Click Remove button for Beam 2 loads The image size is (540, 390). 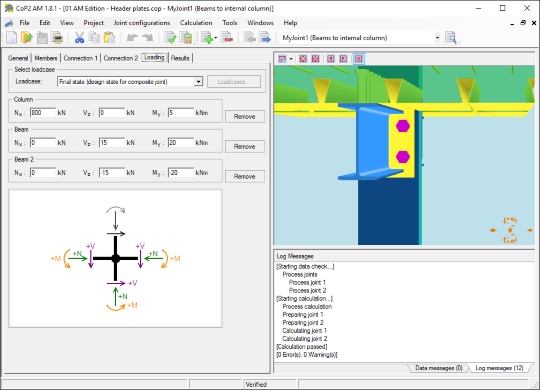(x=245, y=176)
